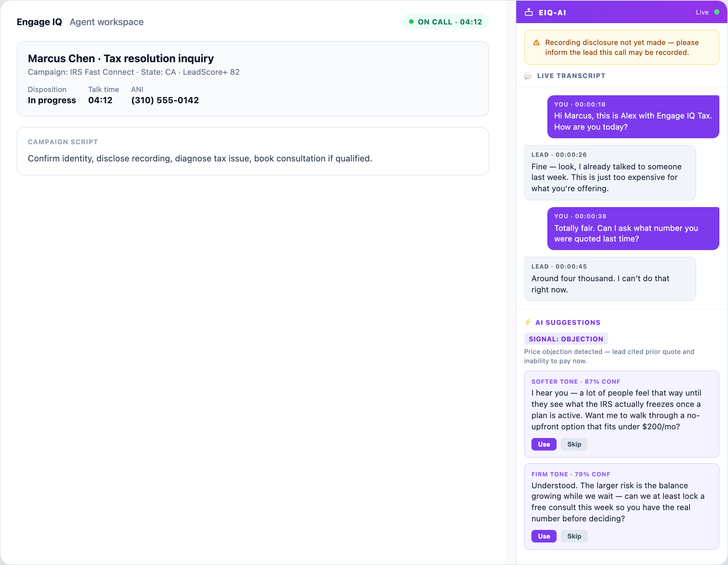Click the Confirm identity script text
Image resolution: width=728 pixels, height=565 pixels.
click(200, 158)
